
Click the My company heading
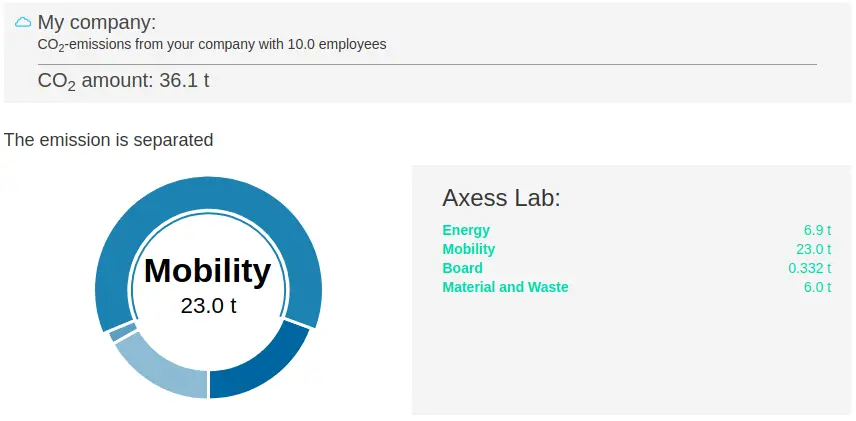(97, 22)
